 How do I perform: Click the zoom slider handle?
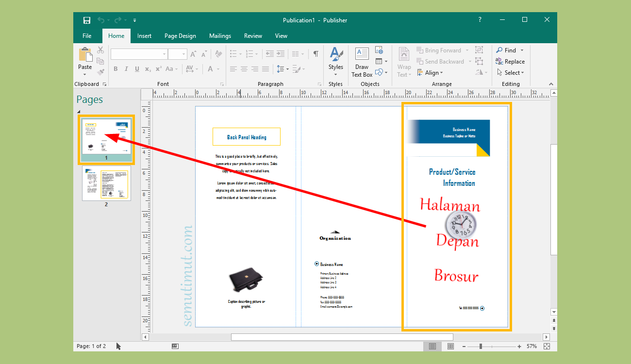click(x=481, y=346)
